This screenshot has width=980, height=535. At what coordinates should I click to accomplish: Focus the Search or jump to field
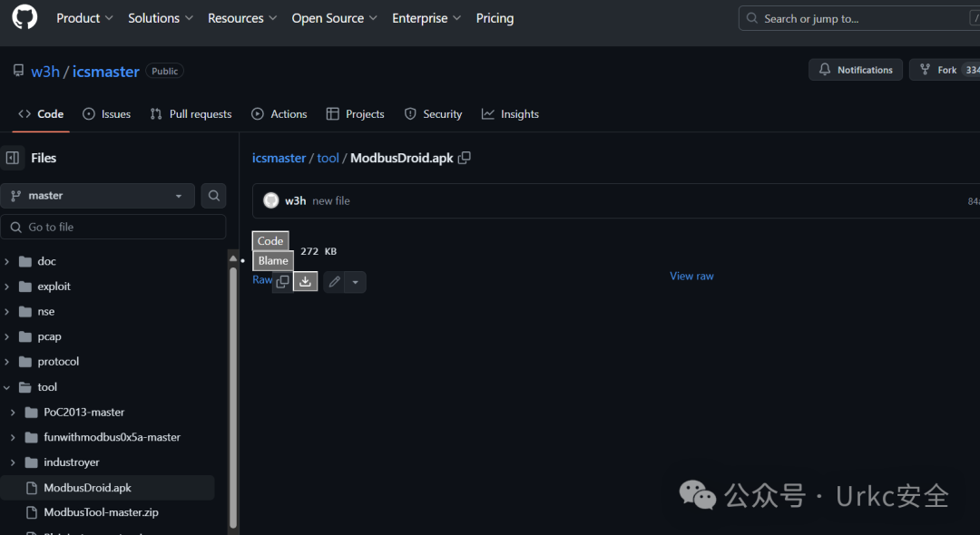(858, 18)
